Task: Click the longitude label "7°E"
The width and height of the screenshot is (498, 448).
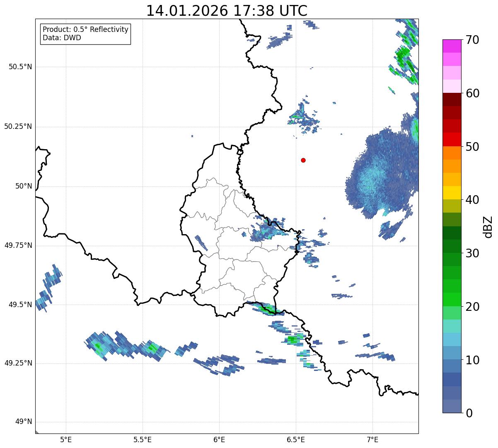Action: [x=372, y=440]
